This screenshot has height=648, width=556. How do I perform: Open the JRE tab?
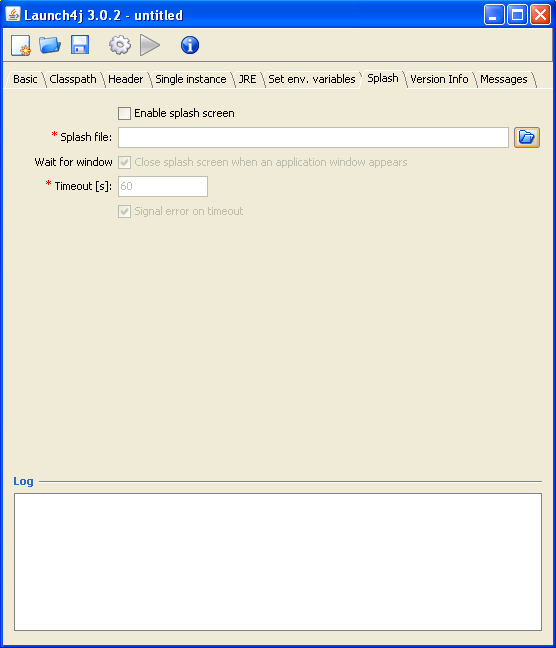[x=247, y=79]
